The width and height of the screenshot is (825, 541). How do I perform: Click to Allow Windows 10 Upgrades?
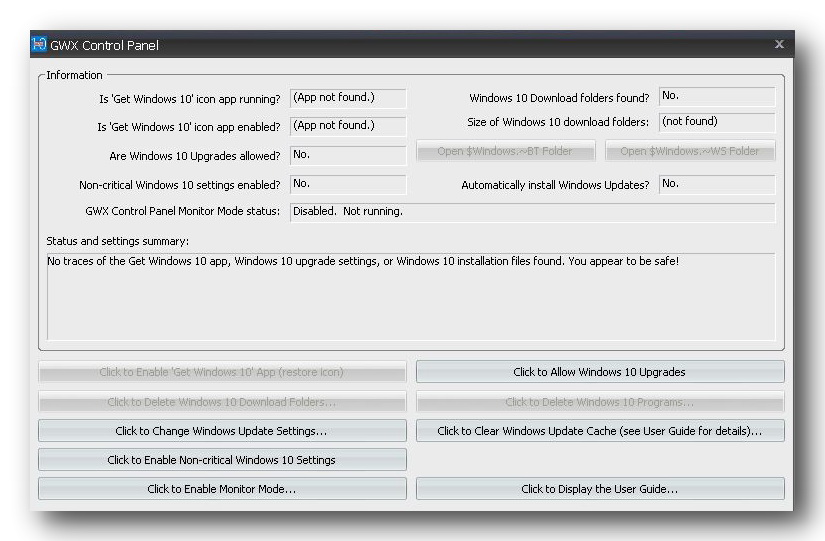tap(600, 372)
